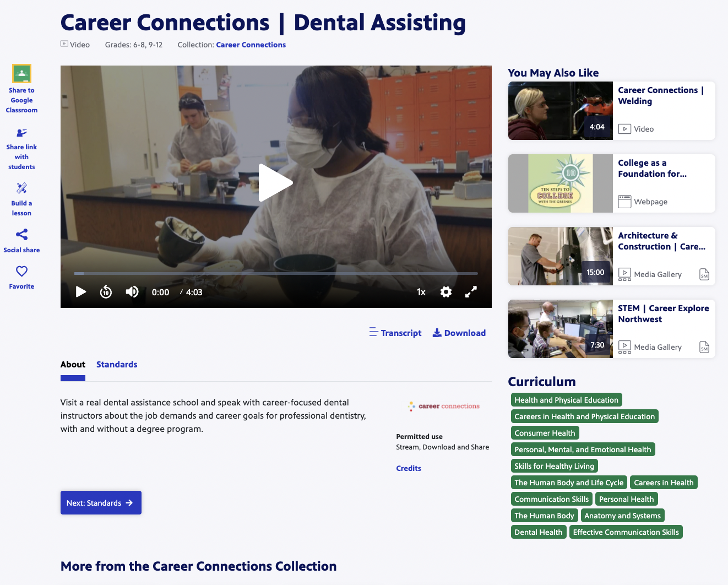Screen dimensions: 728x585
Task: Open the Career Connections collection link
Action: (x=251, y=45)
